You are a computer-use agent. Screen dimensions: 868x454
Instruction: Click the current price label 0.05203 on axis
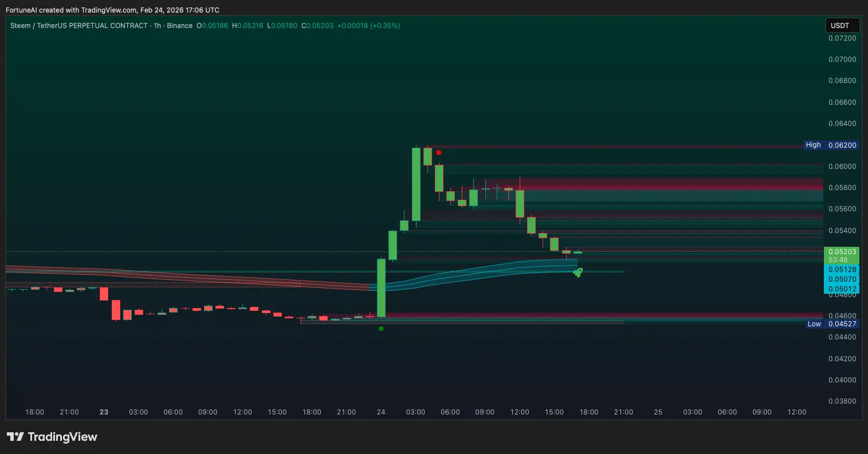click(842, 251)
